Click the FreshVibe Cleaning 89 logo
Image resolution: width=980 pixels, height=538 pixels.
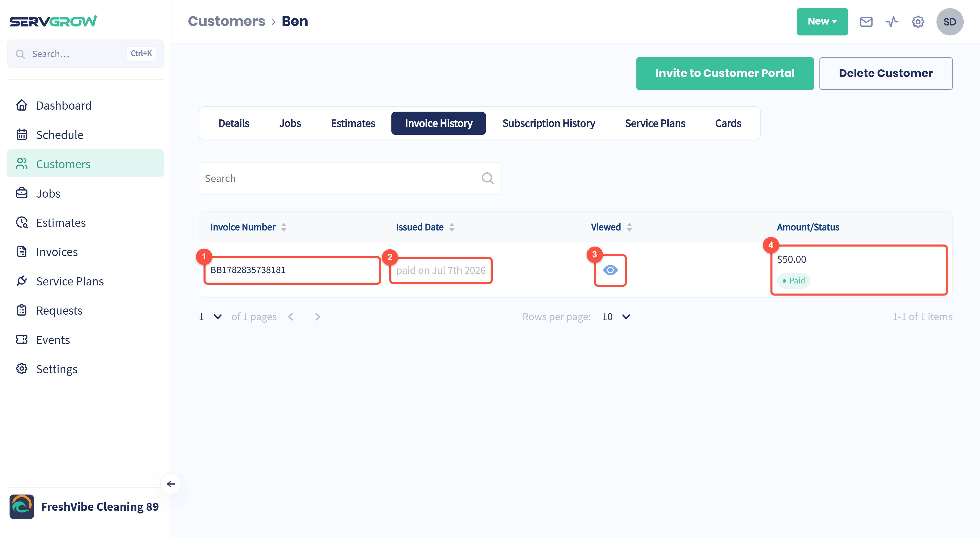22,506
